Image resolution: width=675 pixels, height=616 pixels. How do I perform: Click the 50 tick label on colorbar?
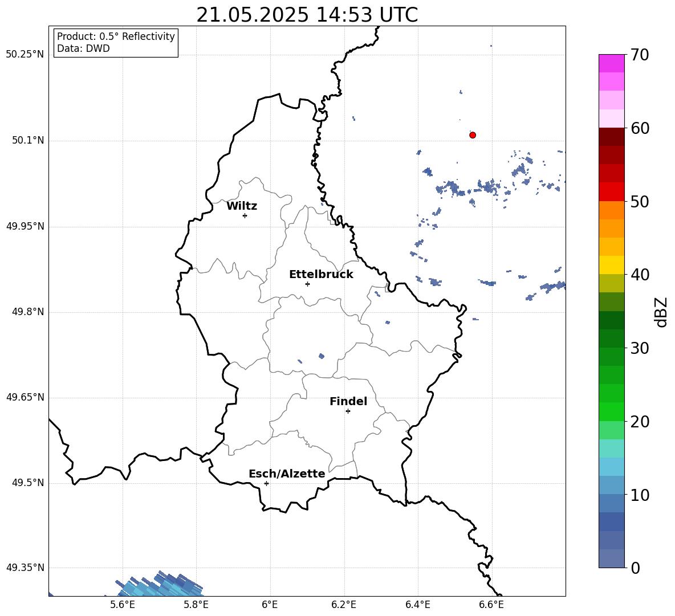pos(640,201)
